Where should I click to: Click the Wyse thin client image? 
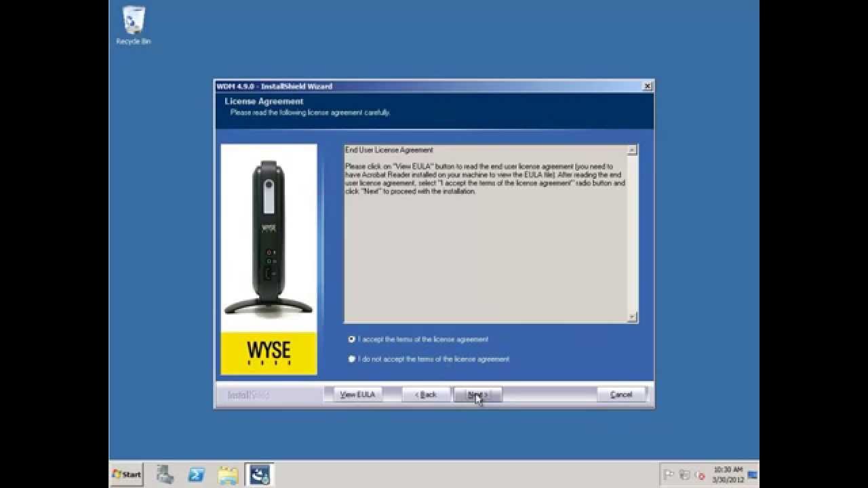[x=269, y=237]
